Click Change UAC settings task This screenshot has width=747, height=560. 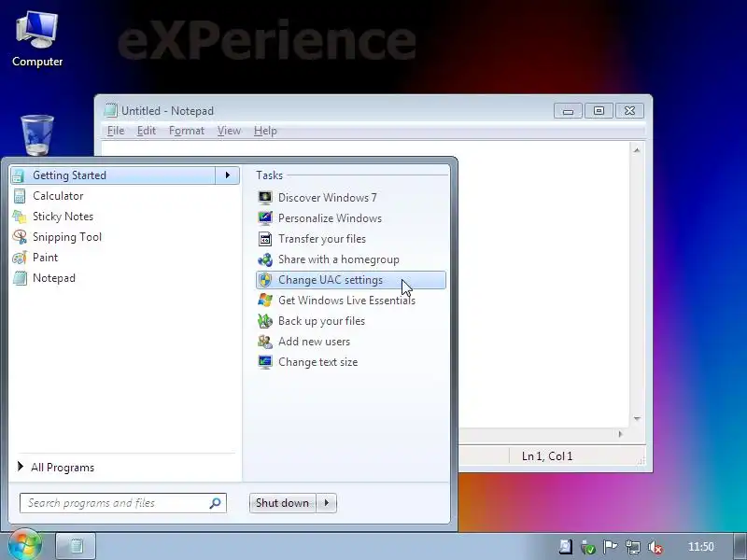point(351,280)
